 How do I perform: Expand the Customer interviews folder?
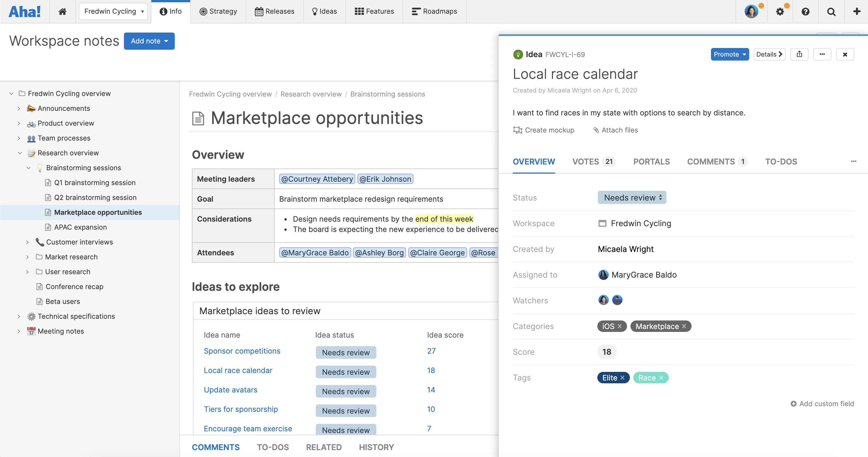pos(28,242)
